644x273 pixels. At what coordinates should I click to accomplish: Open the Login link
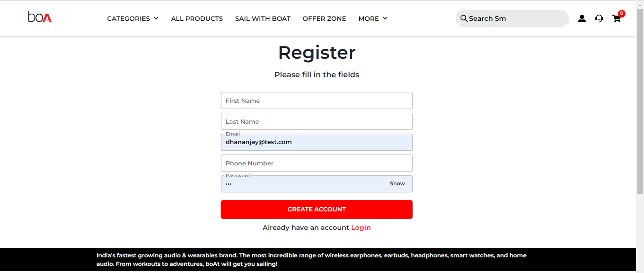pyautogui.click(x=361, y=227)
